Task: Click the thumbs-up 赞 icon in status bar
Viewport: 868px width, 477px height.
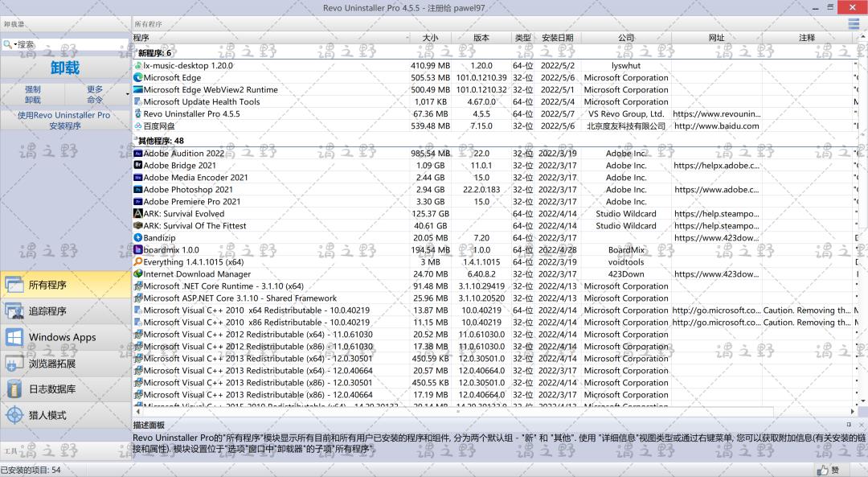Action: (x=823, y=470)
